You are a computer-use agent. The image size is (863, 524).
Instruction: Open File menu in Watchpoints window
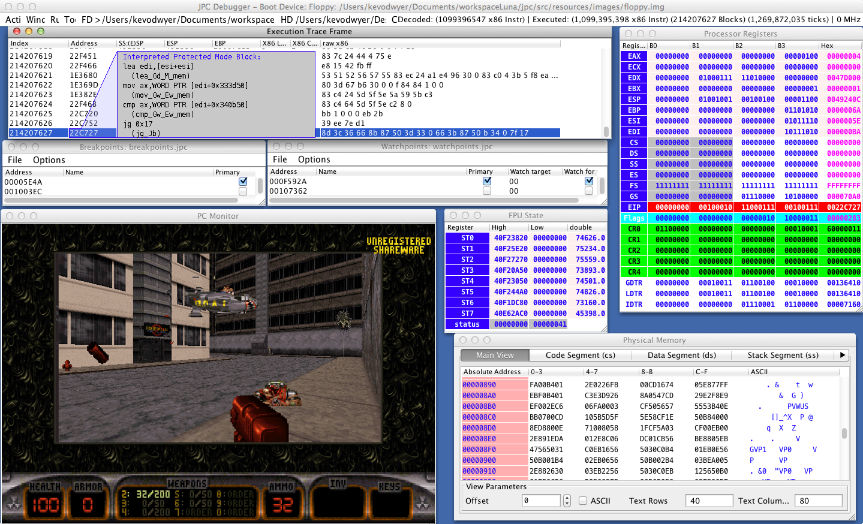click(x=280, y=159)
